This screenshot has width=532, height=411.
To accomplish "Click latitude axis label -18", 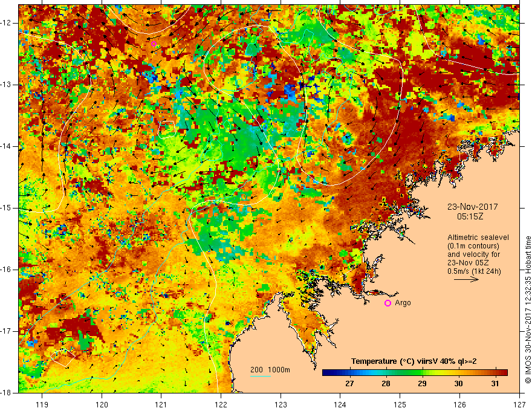I will point(6,393).
